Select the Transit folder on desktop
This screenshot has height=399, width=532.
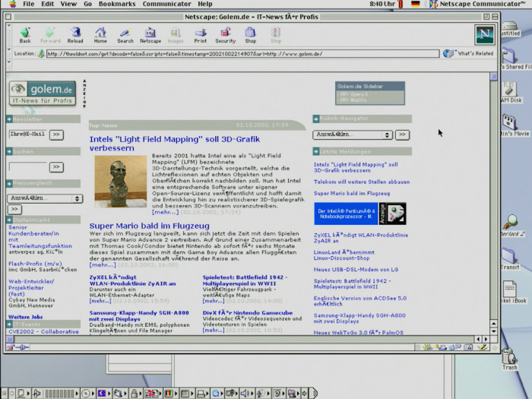pyautogui.click(x=510, y=258)
